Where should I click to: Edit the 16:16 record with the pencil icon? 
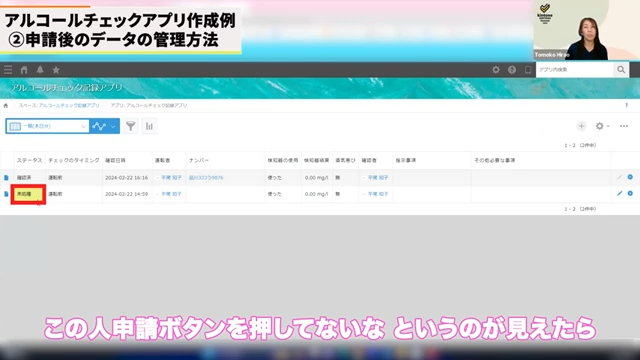[x=620, y=177]
